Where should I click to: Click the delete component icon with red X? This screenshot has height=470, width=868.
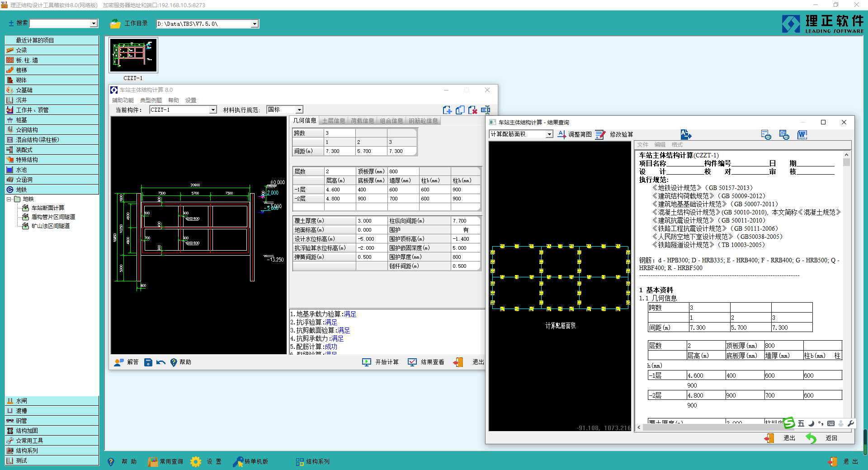point(472,110)
